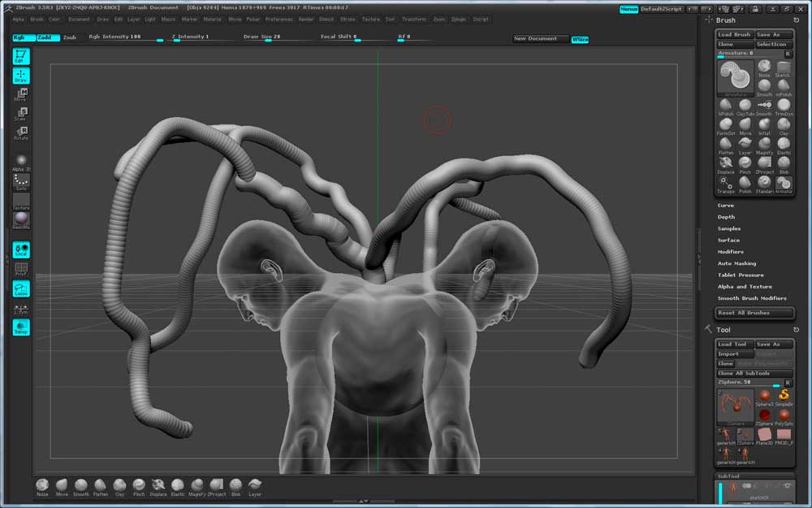
Task: Open the Document menu
Action: click(x=80, y=20)
